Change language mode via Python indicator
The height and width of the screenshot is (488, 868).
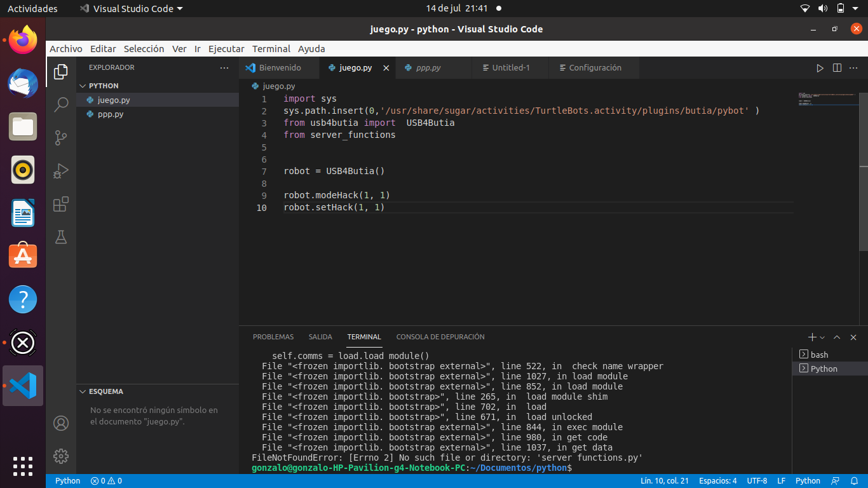pyautogui.click(x=808, y=481)
